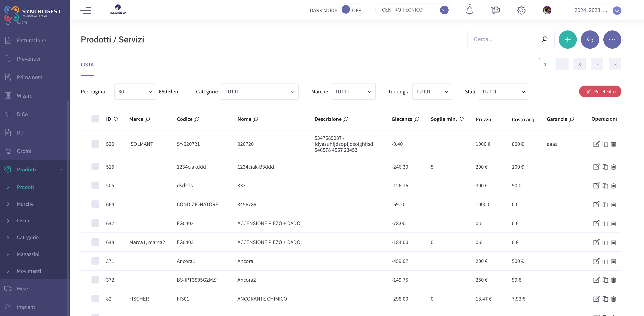Open the shopping cart download icon
Image resolution: width=644 pixels, height=316 pixels.
495,10
